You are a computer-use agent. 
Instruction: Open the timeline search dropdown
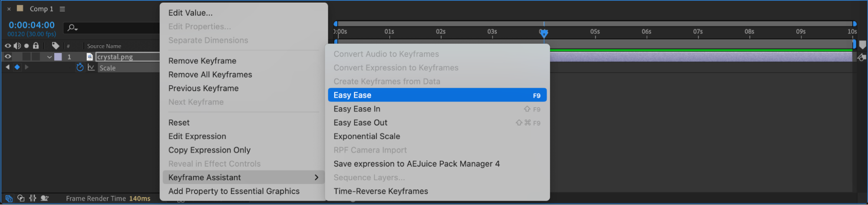click(x=72, y=28)
